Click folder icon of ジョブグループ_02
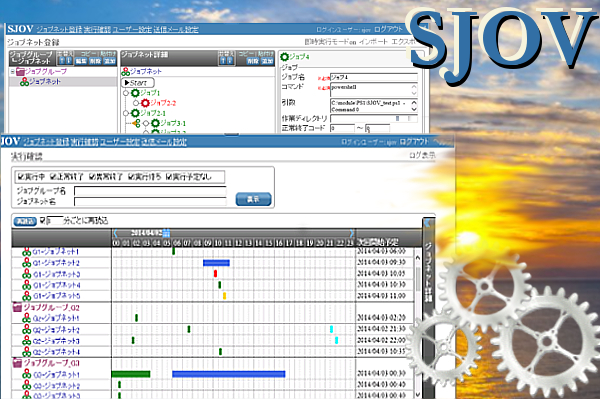This screenshot has height=399, width=600. (17, 307)
